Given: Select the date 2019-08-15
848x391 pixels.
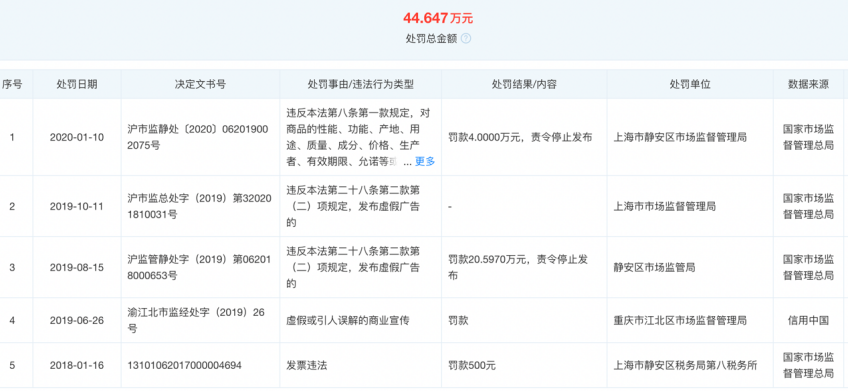Looking at the screenshot, I should click(x=77, y=268).
